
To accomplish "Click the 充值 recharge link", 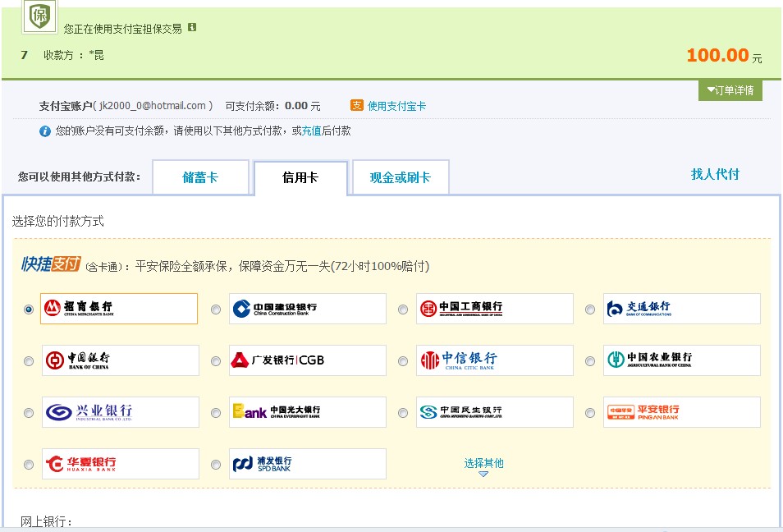I will 312,131.
